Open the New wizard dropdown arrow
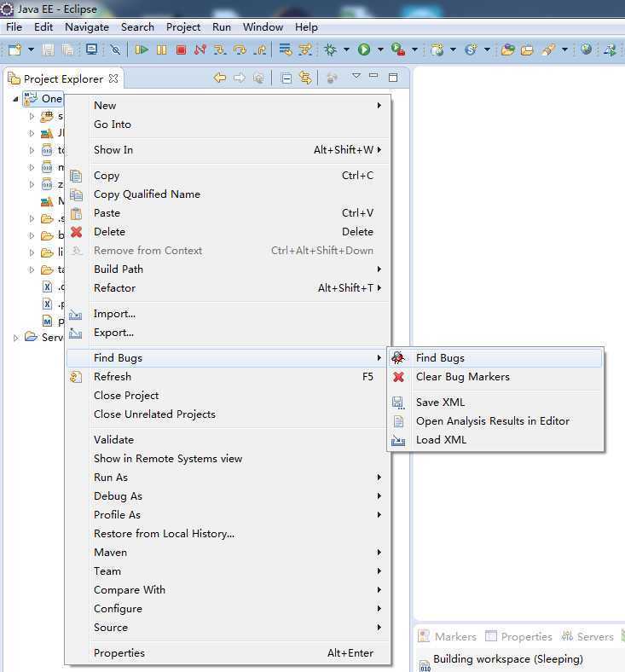Viewport: 625px width, 672px height. pyautogui.click(x=31, y=49)
